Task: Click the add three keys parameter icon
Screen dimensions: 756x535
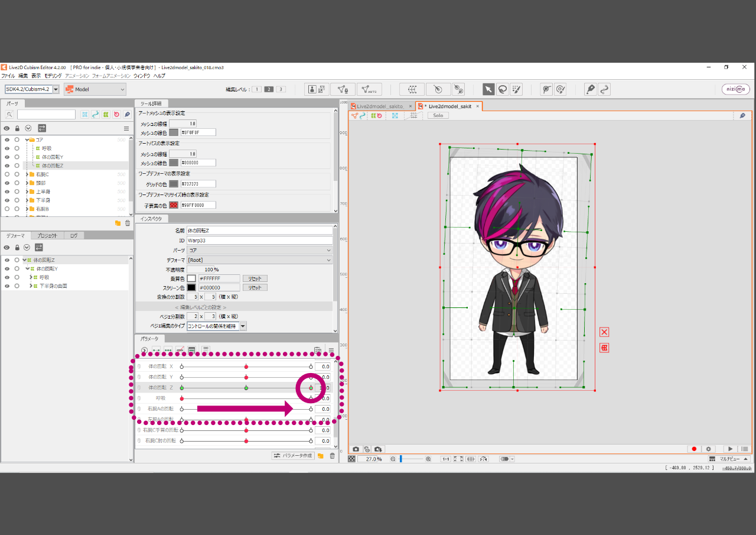Action: click(168, 350)
